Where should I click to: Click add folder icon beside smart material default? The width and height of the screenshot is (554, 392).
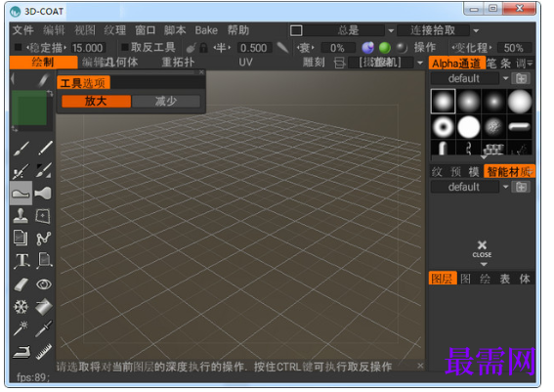coord(521,187)
